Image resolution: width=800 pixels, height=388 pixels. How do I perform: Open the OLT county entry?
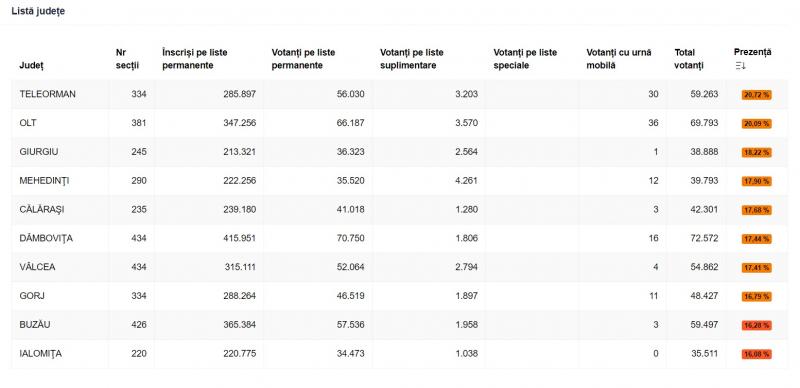(399, 123)
